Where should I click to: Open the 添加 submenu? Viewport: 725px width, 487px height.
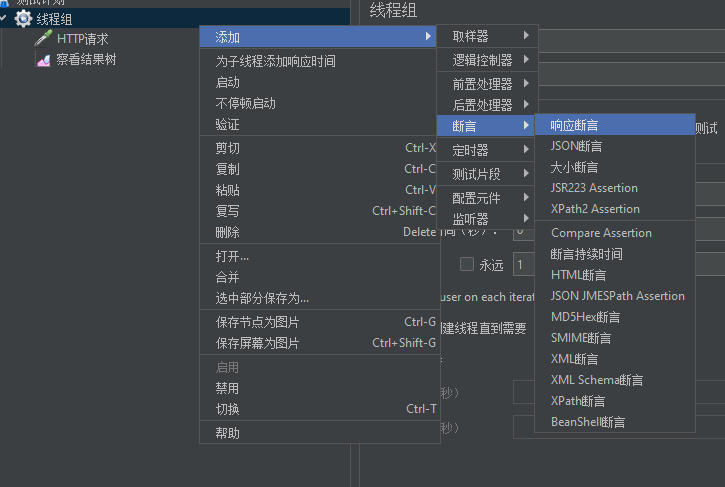[x=318, y=37]
